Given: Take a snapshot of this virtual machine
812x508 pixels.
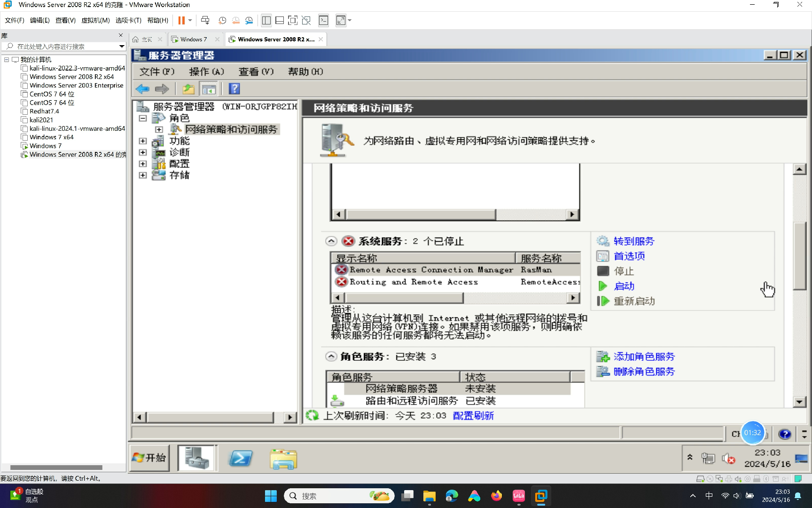Looking at the screenshot, I should [222, 20].
